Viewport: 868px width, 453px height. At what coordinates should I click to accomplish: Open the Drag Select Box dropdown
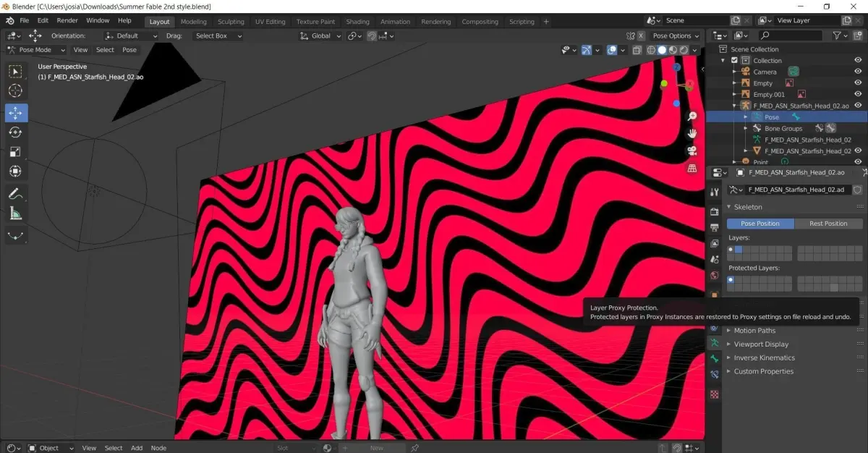tap(218, 35)
